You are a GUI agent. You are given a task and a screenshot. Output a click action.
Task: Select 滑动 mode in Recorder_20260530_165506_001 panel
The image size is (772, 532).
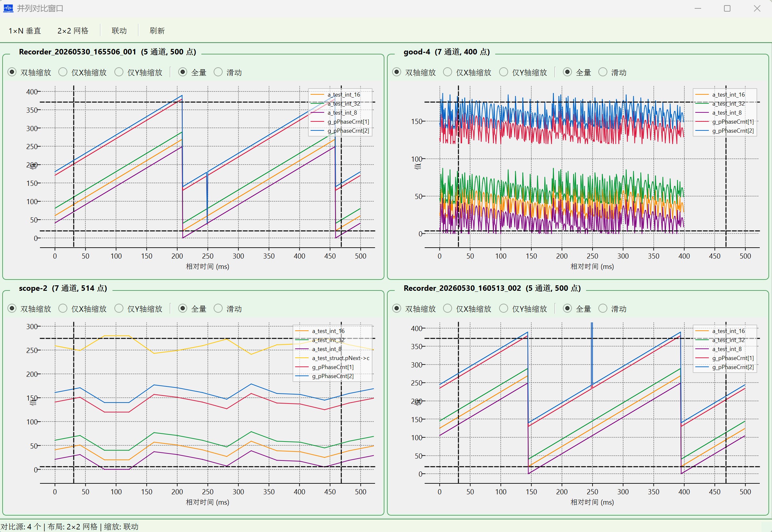tap(228, 72)
